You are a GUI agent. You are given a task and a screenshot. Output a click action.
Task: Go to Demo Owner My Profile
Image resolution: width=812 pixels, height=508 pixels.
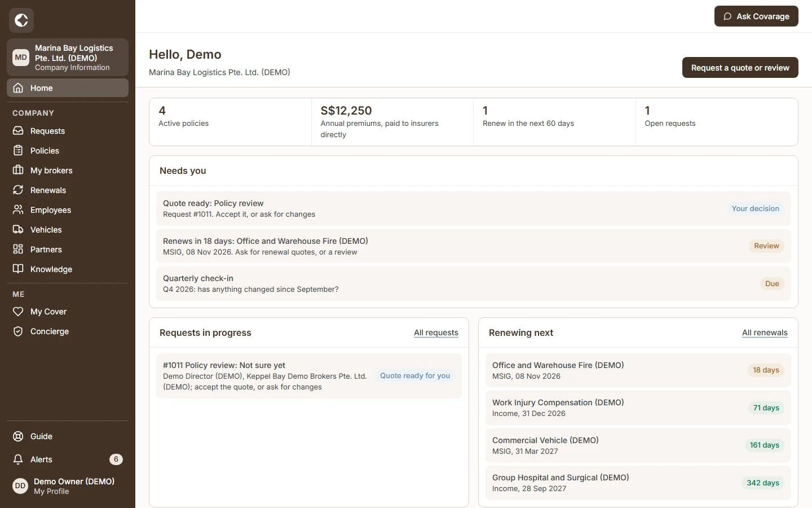tap(68, 486)
